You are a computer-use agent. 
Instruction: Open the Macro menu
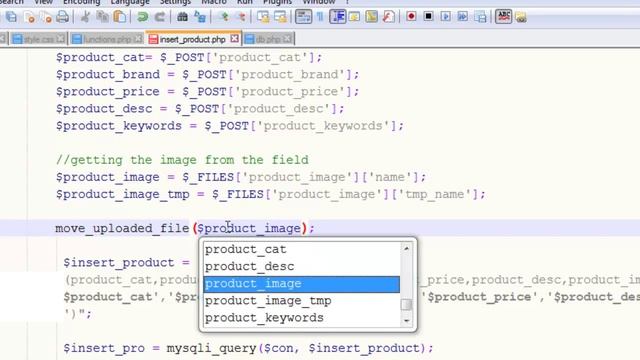tap(214, 2)
